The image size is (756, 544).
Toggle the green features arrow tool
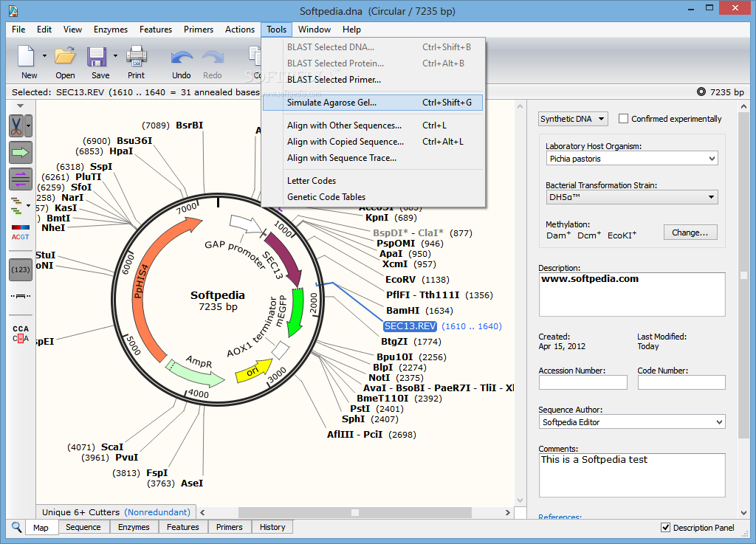point(20,153)
